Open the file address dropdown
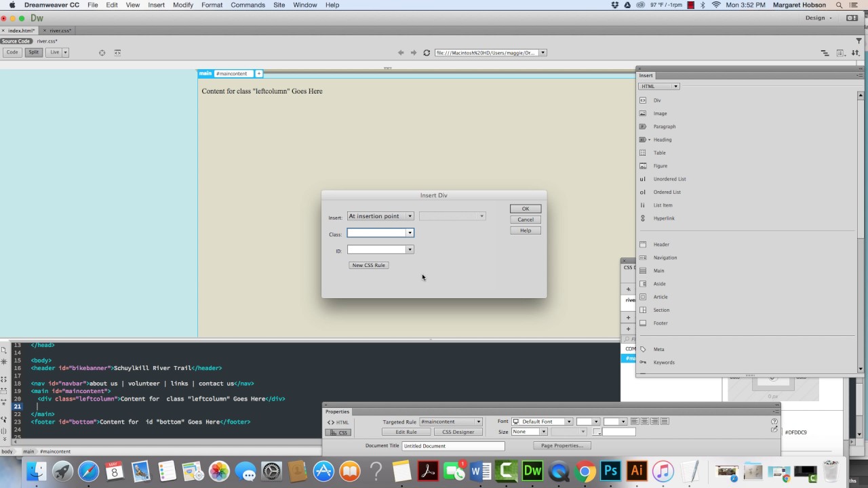This screenshot has width=868, height=488. coord(542,52)
